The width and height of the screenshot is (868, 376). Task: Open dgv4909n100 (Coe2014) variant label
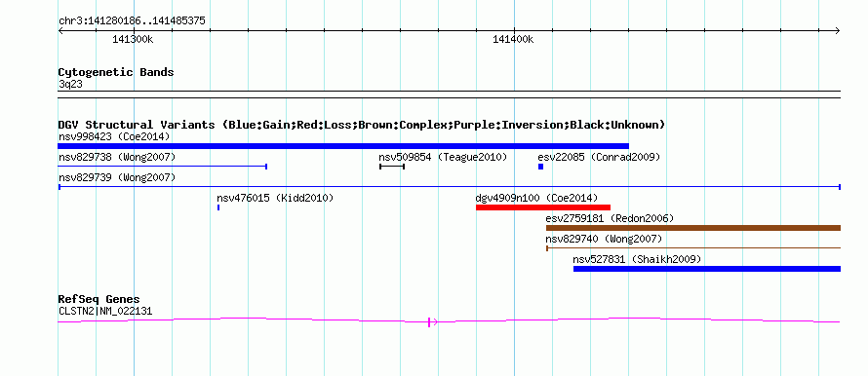[x=536, y=198]
